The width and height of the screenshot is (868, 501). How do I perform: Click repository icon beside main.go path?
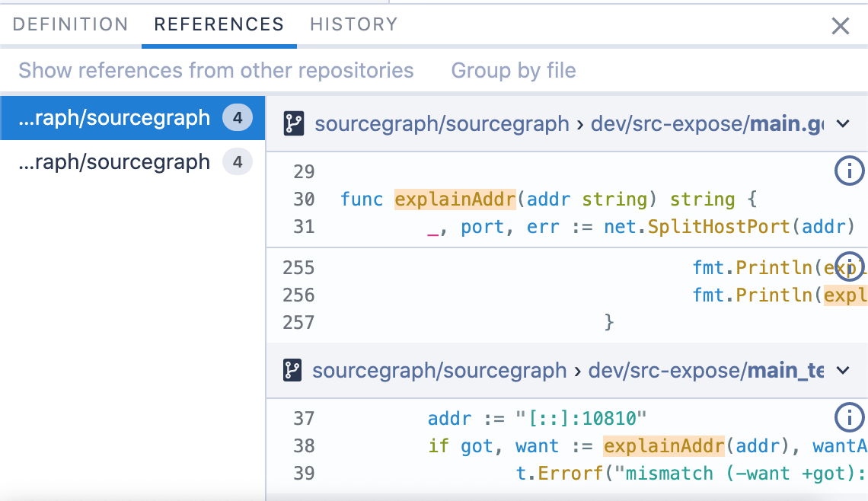pos(294,123)
